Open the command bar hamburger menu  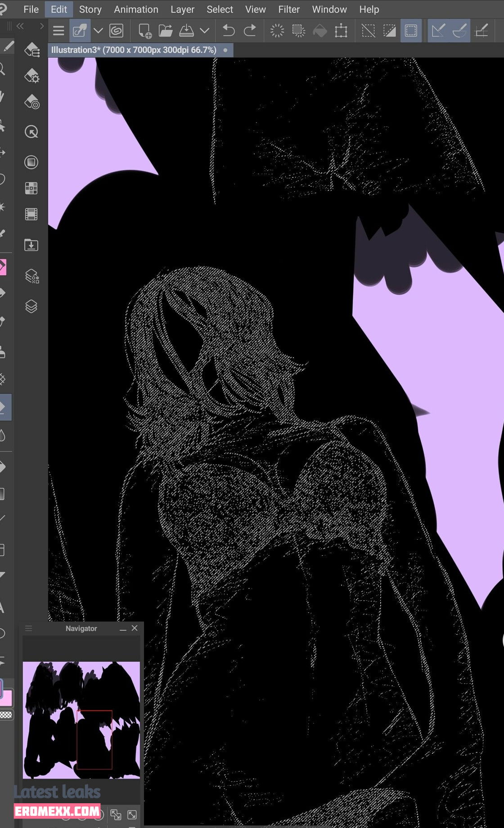(x=58, y=31)
